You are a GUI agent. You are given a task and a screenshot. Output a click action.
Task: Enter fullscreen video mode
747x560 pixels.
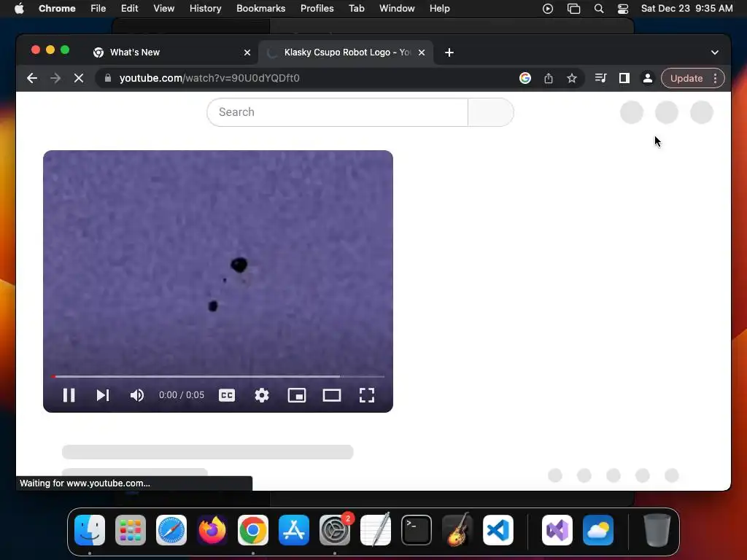(367, 395)
